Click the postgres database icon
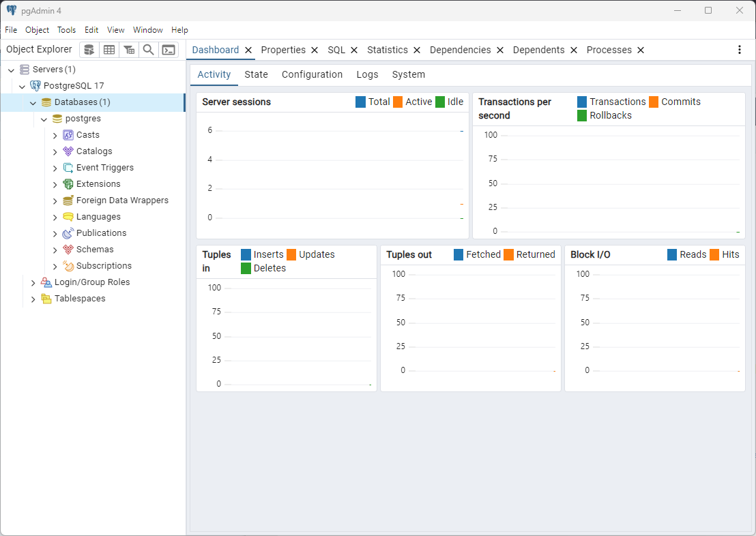Viewport: 756px width, 536px height. point(57,119)
